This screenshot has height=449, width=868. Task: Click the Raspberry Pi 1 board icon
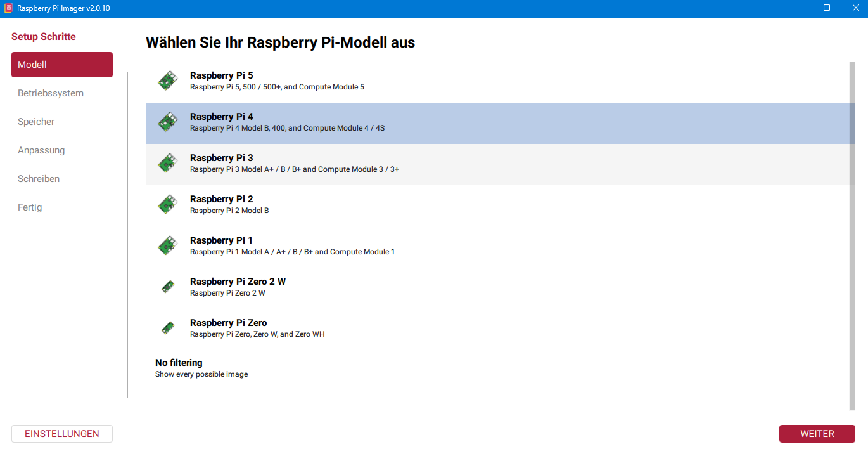click(168, 245)
